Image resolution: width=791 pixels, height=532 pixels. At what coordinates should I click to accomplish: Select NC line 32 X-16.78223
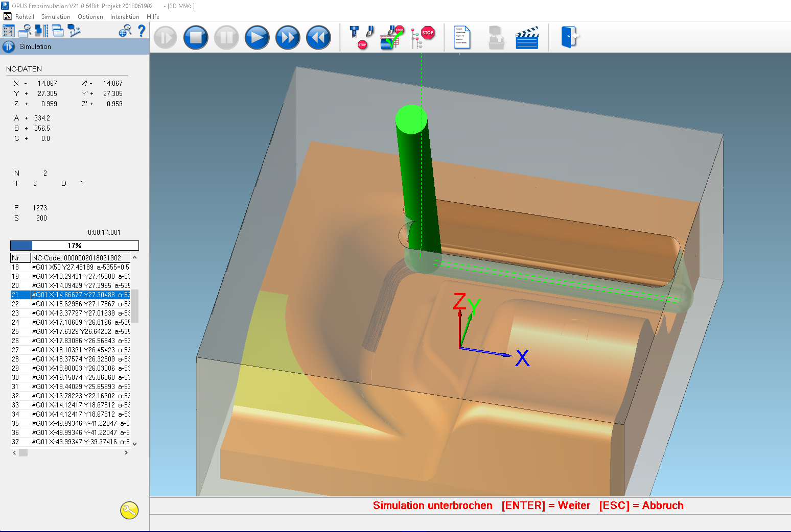(x=71, y=396)
